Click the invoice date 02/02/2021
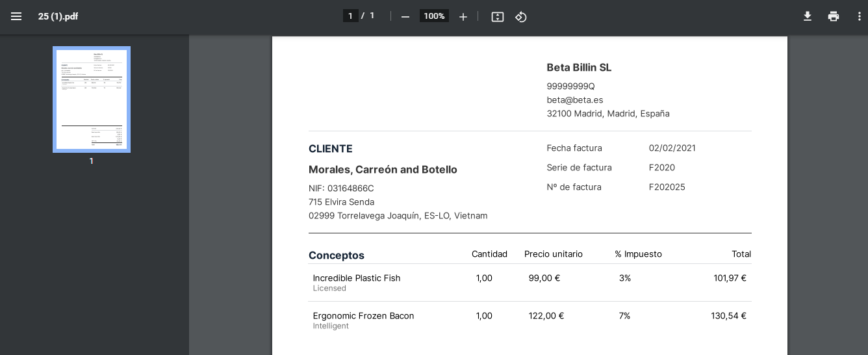The width and height of the screenshot is (868, 355). click(x=672, y=148)
